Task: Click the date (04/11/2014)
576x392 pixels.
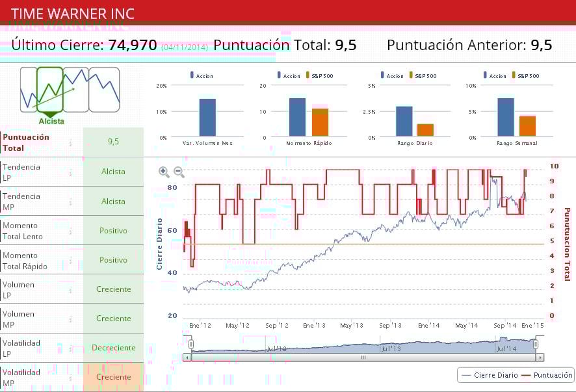Action: [185, 47]
